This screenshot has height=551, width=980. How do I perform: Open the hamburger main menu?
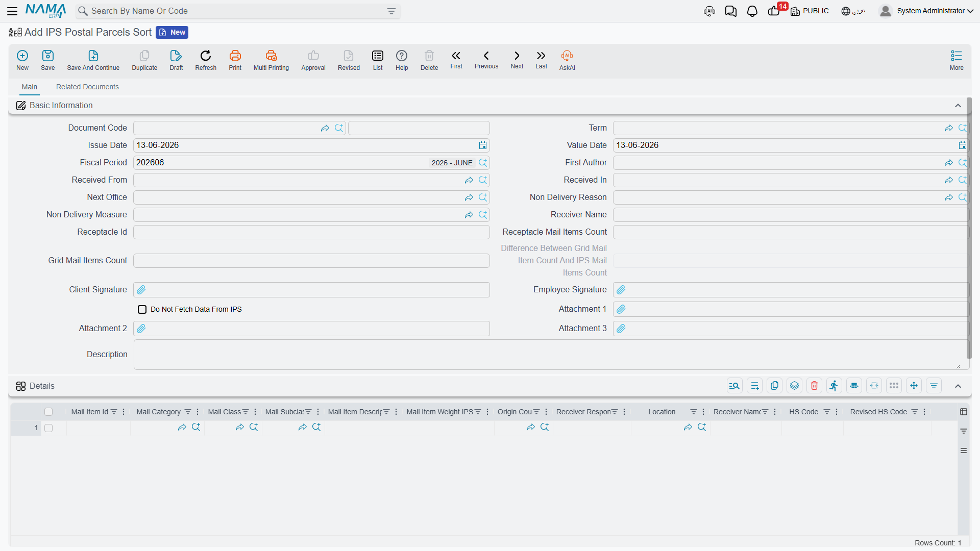[x=12, y=11]
